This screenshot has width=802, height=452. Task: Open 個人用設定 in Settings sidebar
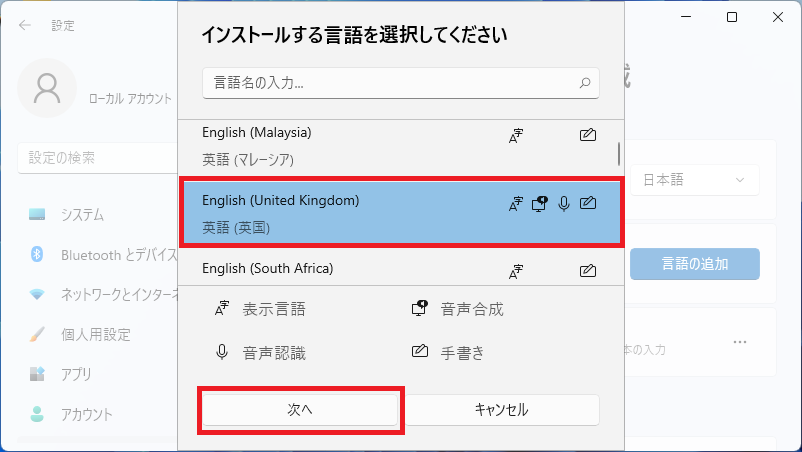[x=95, y=334]
